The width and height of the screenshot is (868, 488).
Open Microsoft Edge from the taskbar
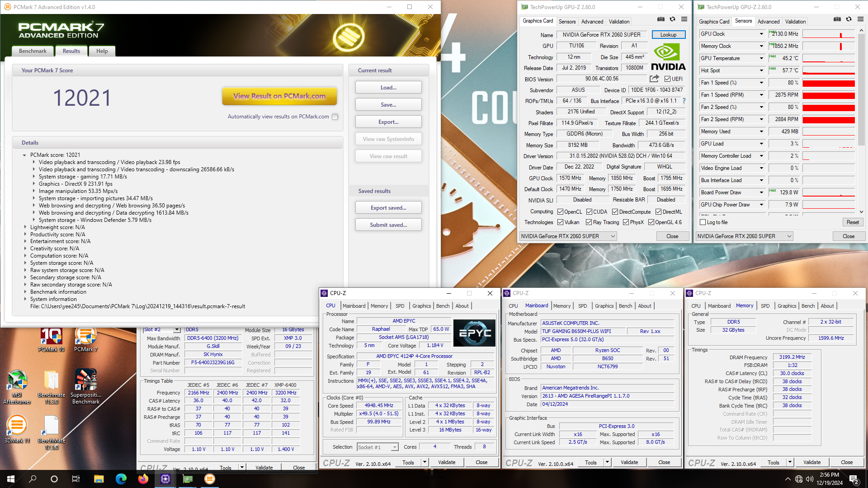point(121,479)
